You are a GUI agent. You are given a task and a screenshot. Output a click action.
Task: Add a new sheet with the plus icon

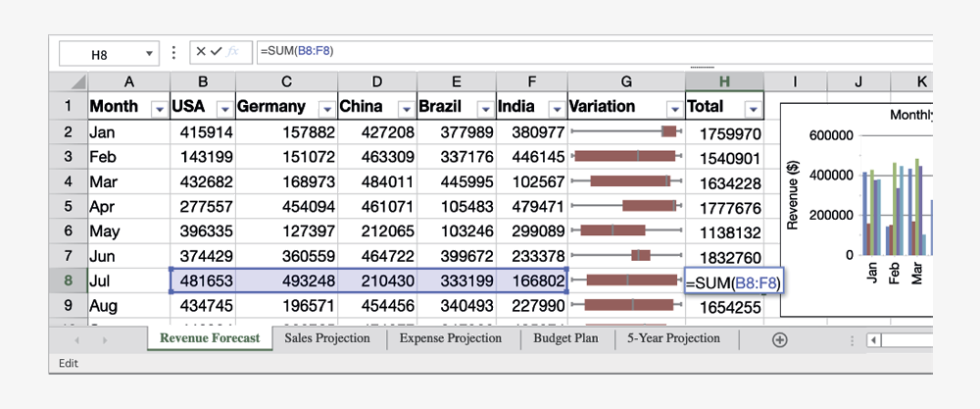pos(779,339)
